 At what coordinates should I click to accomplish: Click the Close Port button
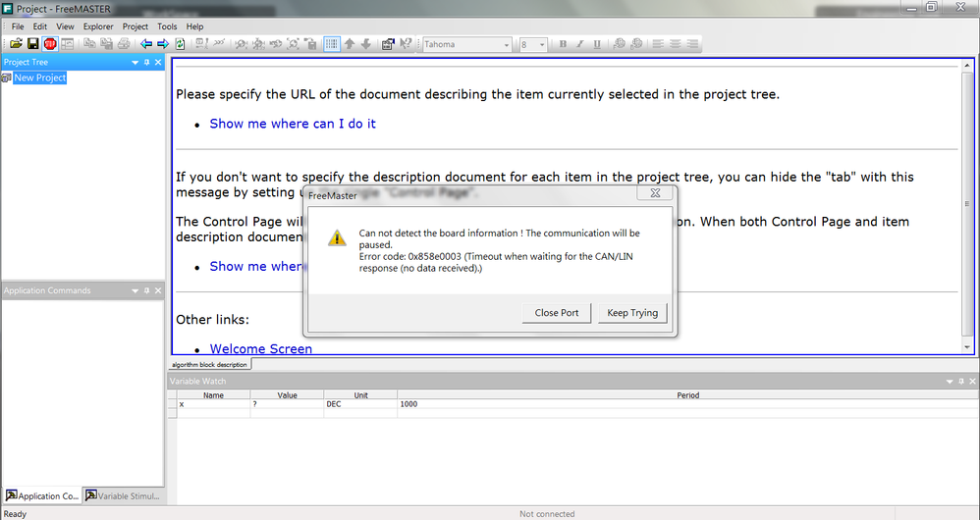click(x=556, y=313)
